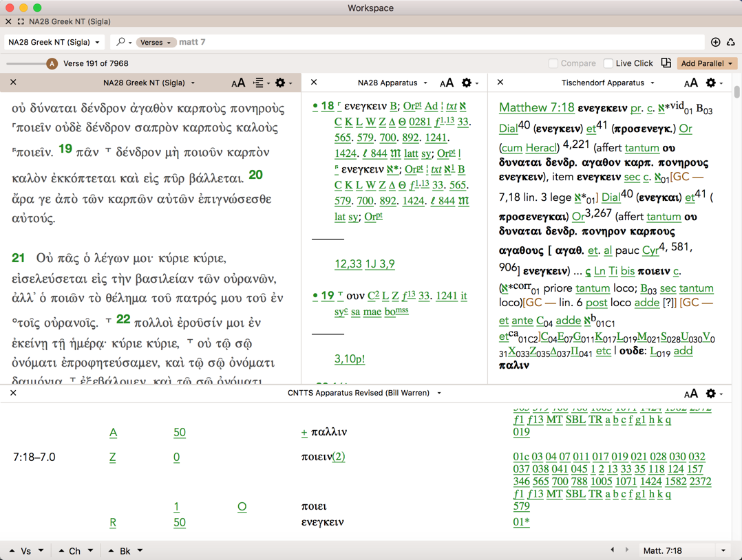Close the Tischendorf Apparatus pane

[x=500, y=83]
